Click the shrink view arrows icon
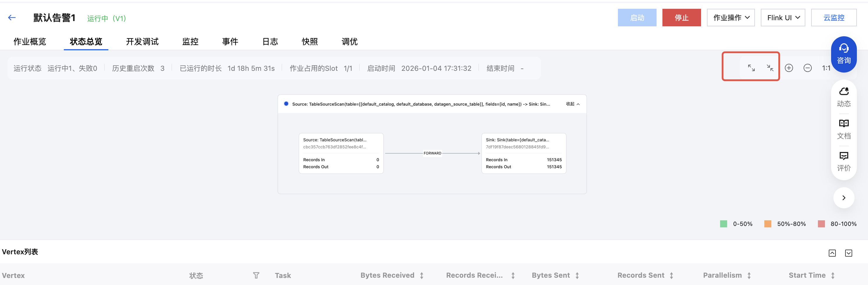This screenshot has height=285, width=868. coord(770,68)
